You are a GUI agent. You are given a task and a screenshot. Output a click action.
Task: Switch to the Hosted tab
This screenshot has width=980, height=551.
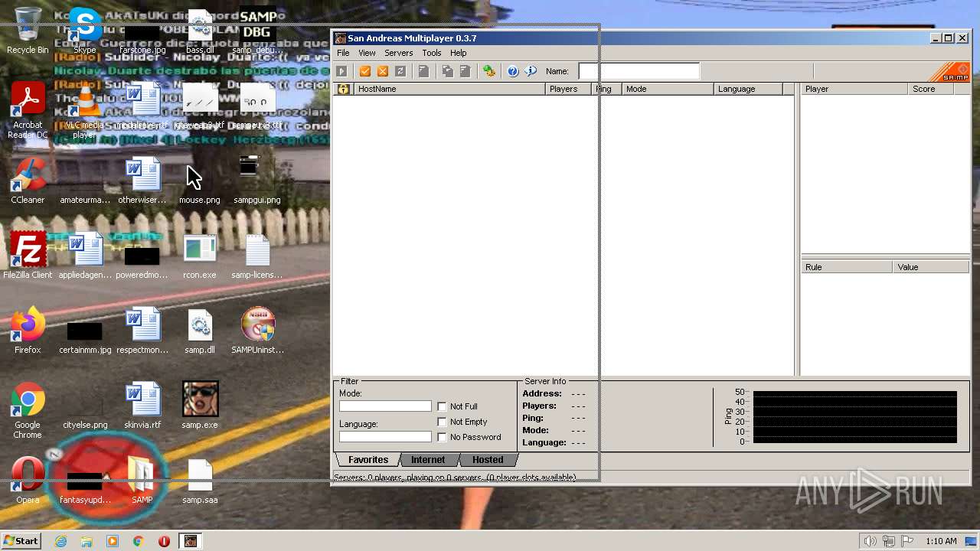click(488, 460)
